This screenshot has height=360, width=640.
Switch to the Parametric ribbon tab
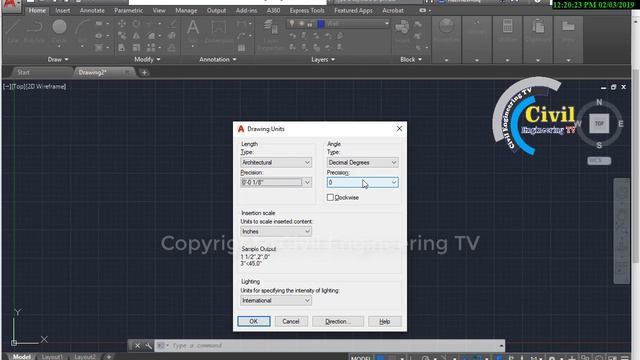point(129,11)
